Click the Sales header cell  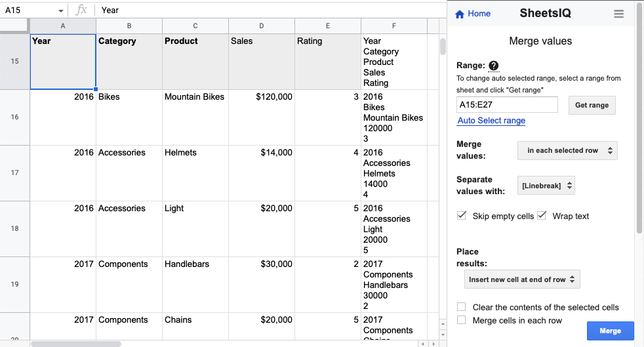click(262, 62)
